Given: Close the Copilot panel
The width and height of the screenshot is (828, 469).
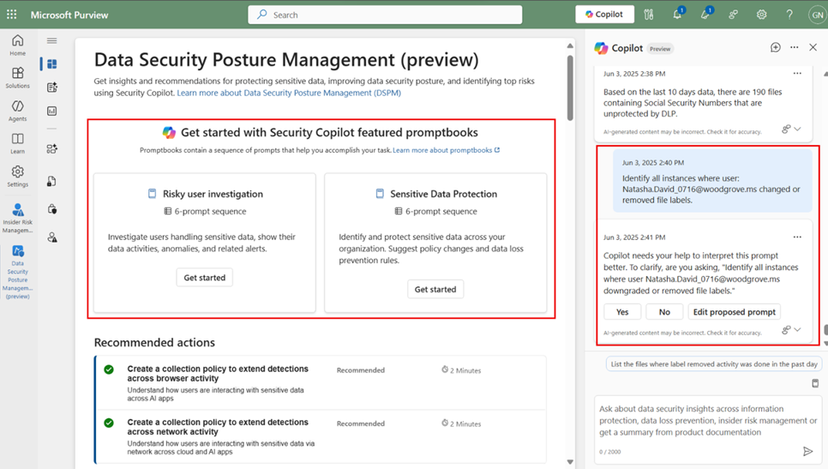Looking at the screenshot, I should [813, 48].
